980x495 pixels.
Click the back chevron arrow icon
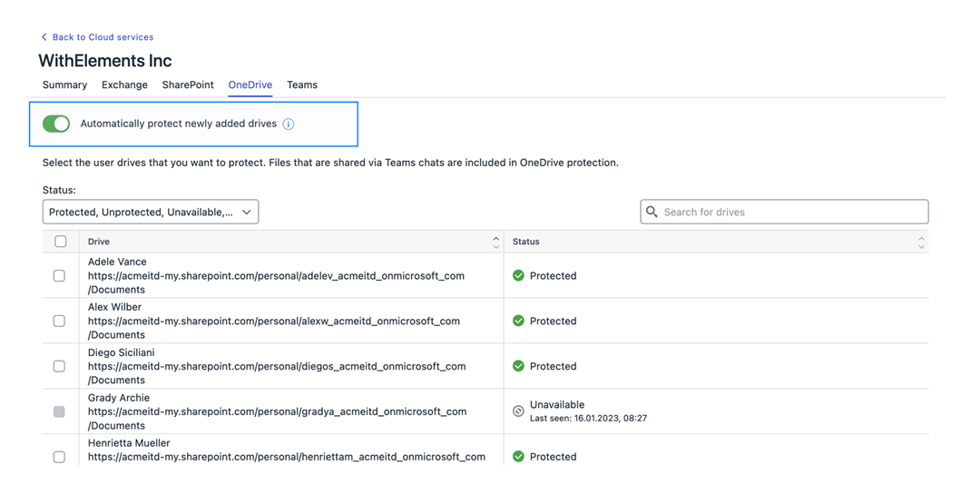(44, 37)
